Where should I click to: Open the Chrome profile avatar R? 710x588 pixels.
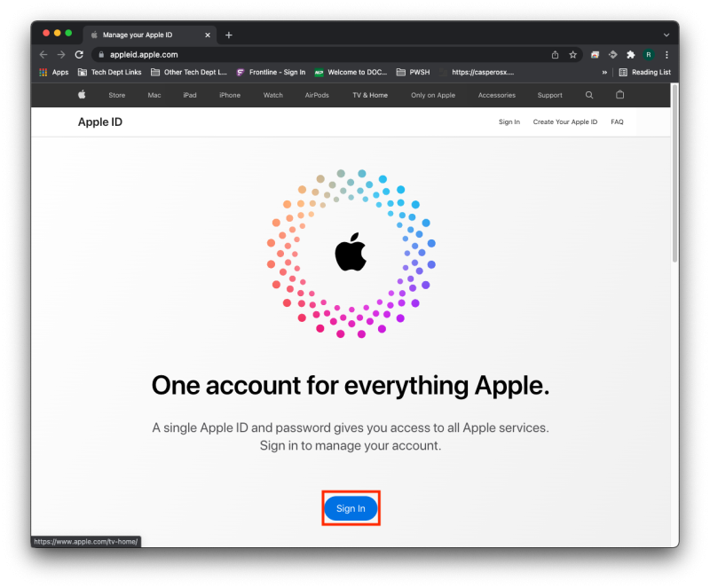pos(648,54)
